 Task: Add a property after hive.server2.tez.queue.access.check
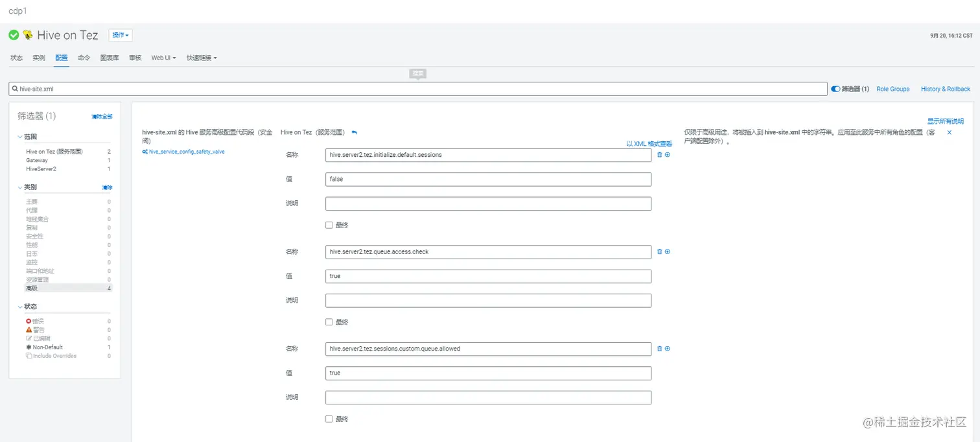[668, 251]
